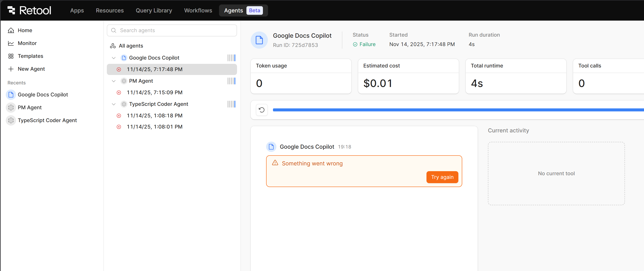Open the Workflows tab
644x271 pixels.
coord(198,10)
